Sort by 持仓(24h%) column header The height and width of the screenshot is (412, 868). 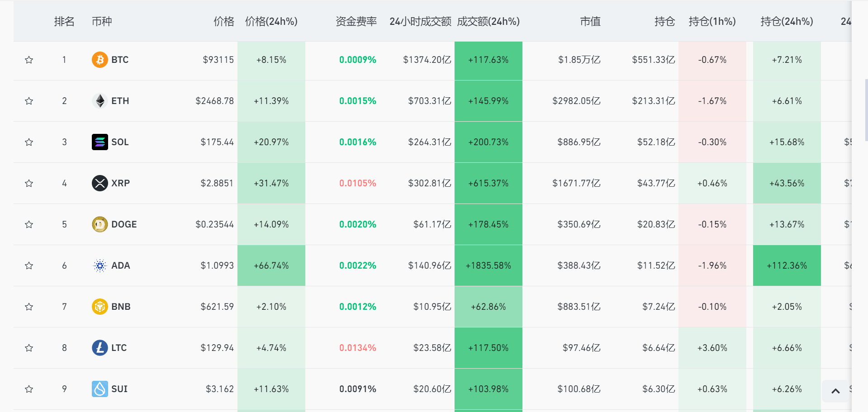pyautogui.click(x=787, y=21)
